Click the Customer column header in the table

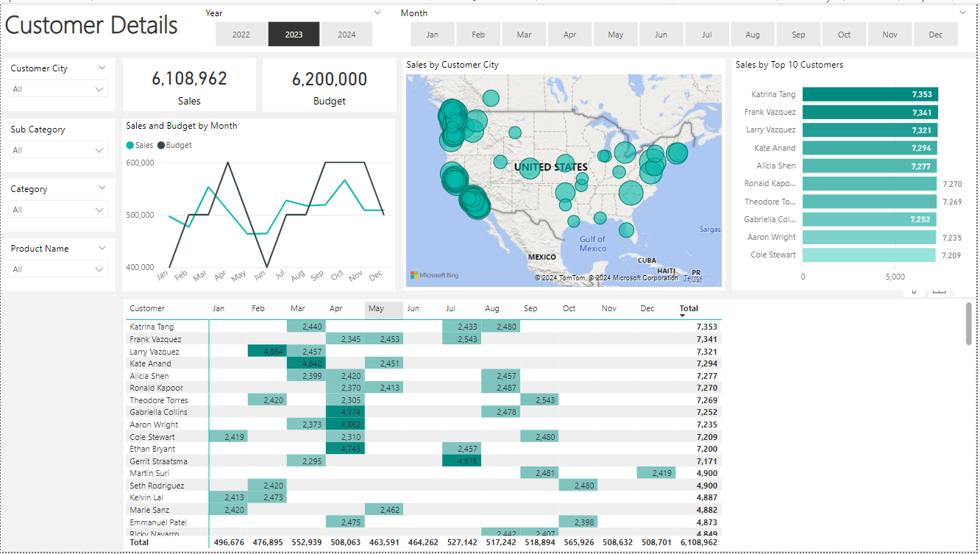coord(147,309)
